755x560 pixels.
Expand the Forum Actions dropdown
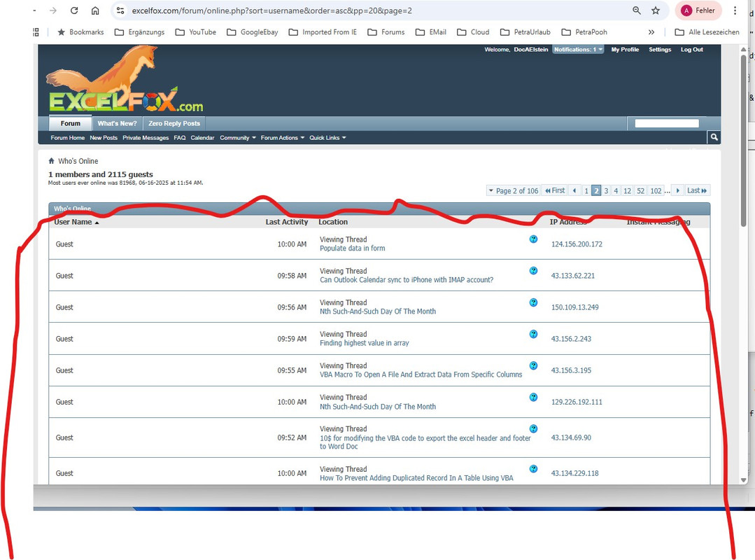pos(283,138)
